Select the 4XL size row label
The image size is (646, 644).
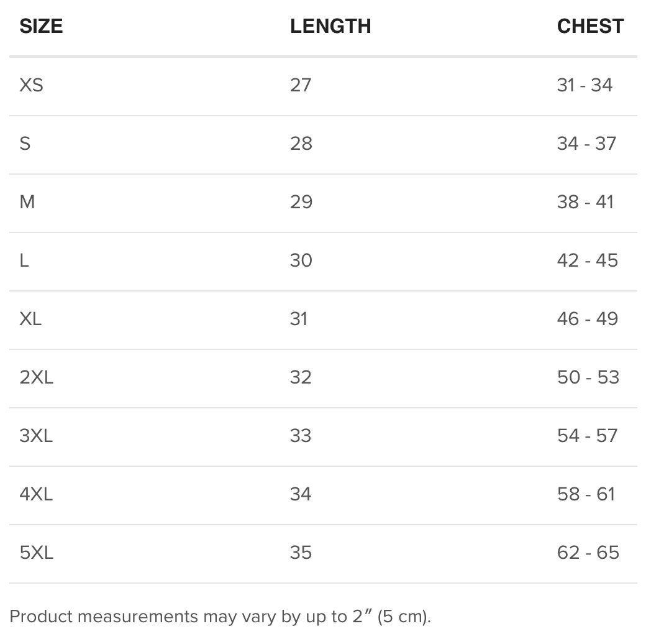pos(36,494)
